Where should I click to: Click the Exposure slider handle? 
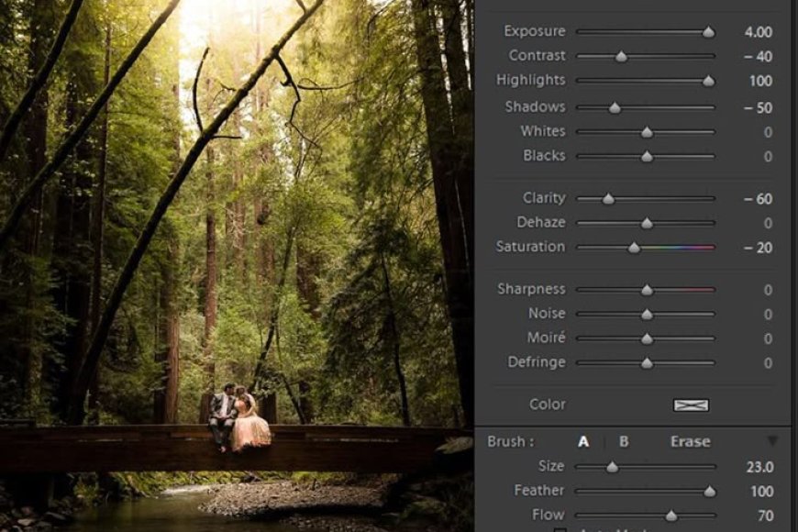(x=711, y=30)
